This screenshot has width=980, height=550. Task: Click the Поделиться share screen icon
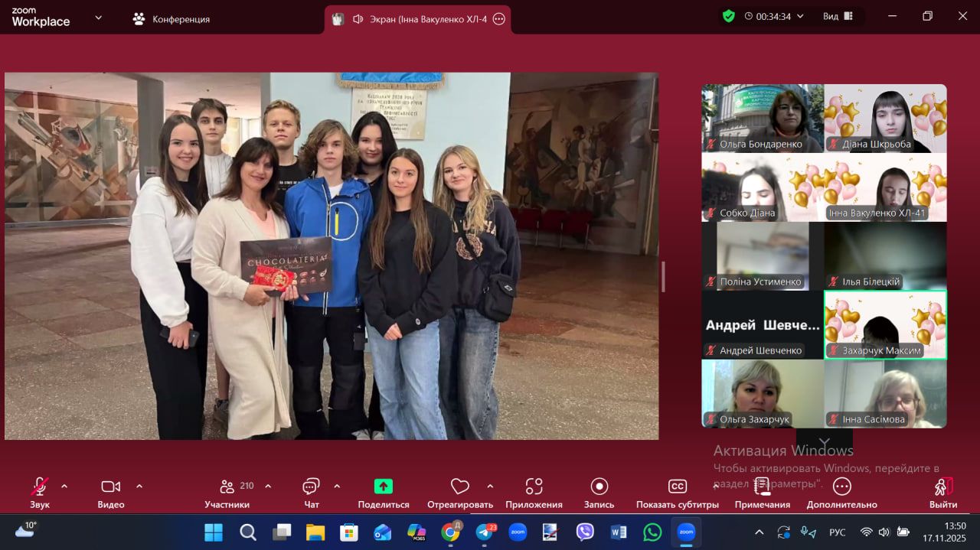[x=383, y=487]
